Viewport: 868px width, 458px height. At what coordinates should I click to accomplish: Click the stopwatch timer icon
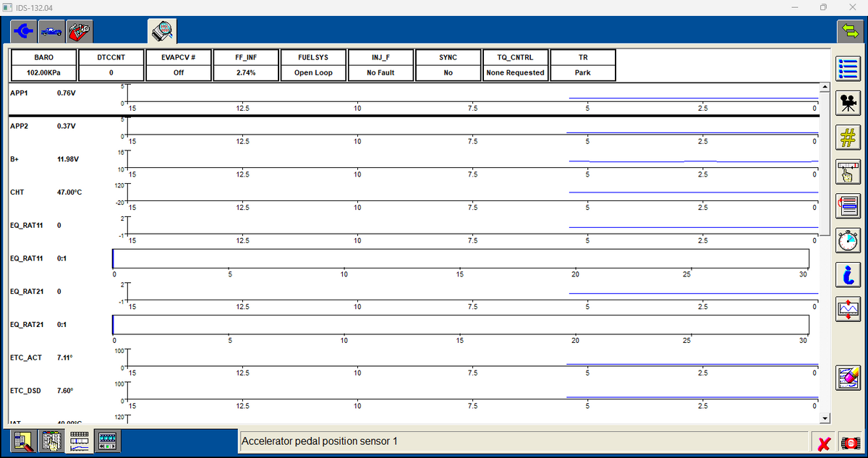[848, 239]
